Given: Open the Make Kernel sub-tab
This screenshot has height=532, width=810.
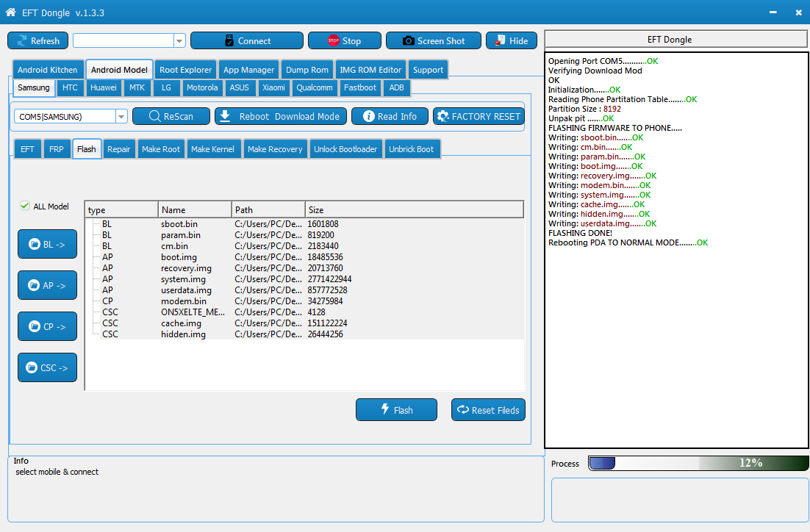Looking at the screenshot, I should [212, 149].
